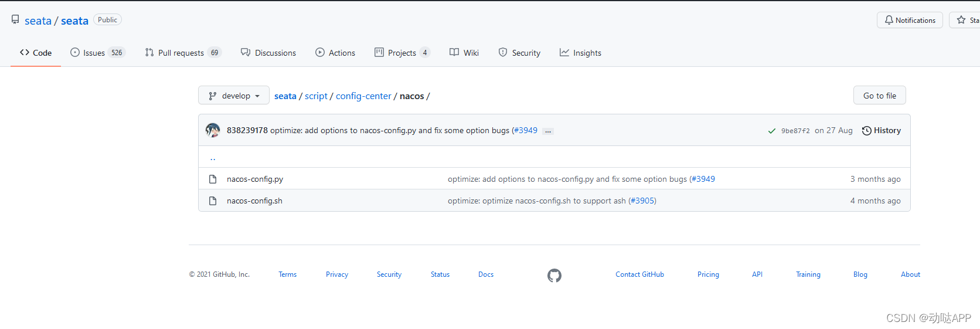Click the '3 months ago' timestamp

(x=875, y=179)
